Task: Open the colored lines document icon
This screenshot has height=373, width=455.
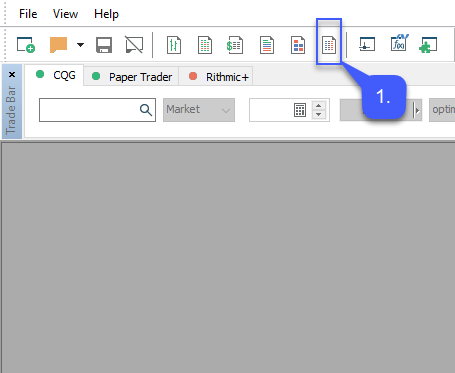Action: tap(267, 45)
